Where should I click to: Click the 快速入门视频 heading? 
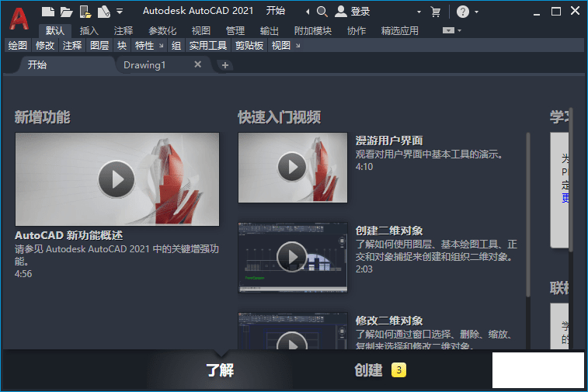point(280,117)
